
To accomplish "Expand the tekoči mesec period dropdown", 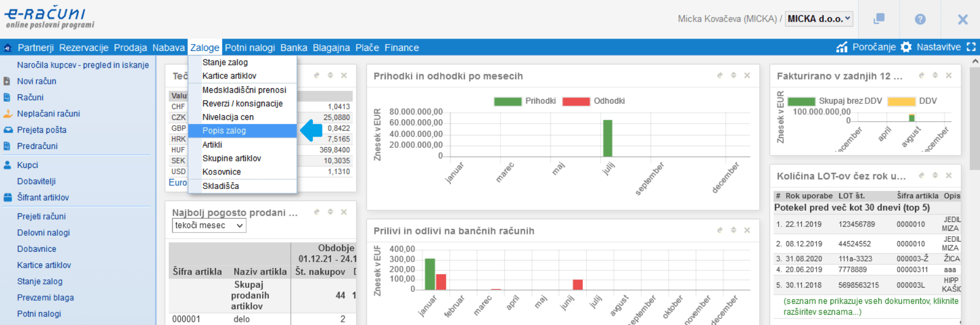I will [209, 226].
